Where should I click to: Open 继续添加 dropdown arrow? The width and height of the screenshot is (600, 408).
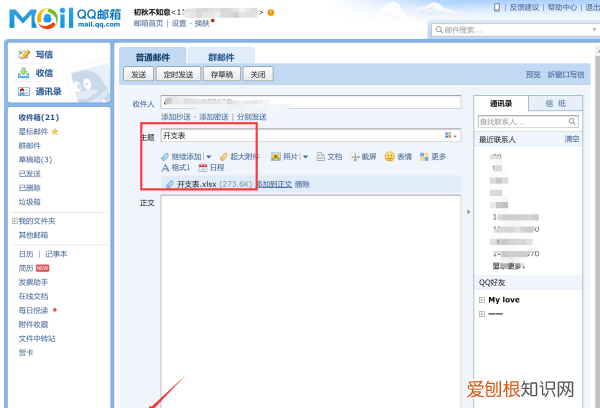tap(209, 157)
